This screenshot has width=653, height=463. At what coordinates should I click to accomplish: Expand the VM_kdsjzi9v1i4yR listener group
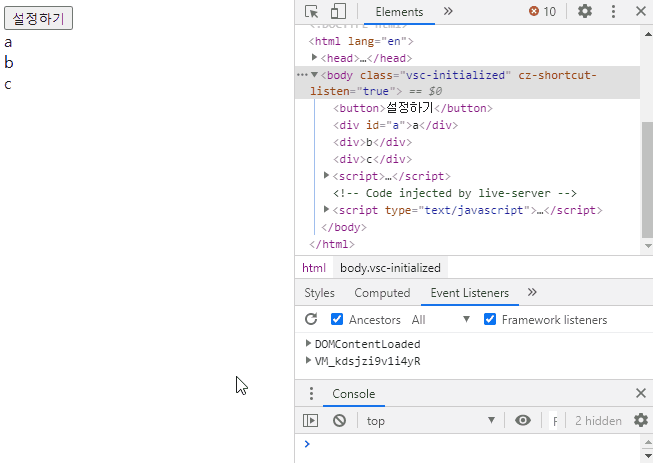point(309,360)
